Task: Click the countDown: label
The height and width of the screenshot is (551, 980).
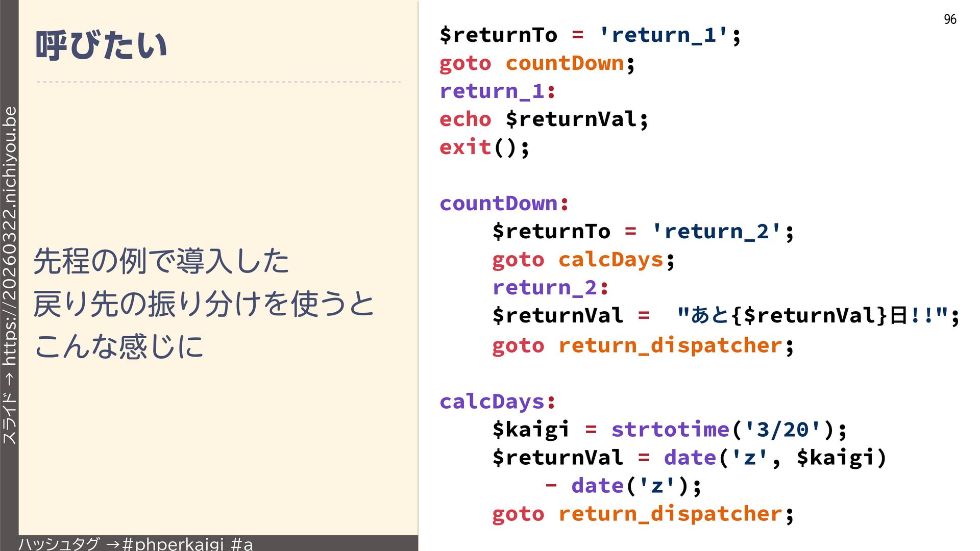Action: point(504,204)
